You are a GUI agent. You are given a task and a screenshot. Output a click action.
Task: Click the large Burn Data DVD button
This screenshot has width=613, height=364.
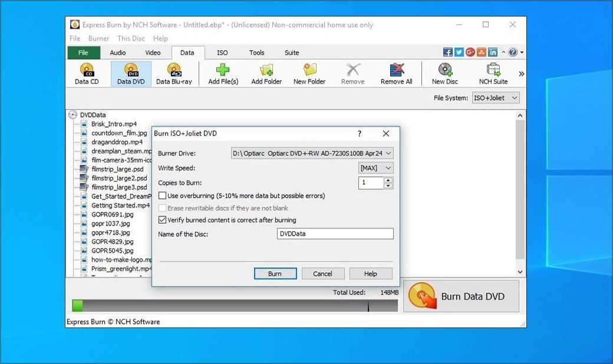[x=462, y=296]
